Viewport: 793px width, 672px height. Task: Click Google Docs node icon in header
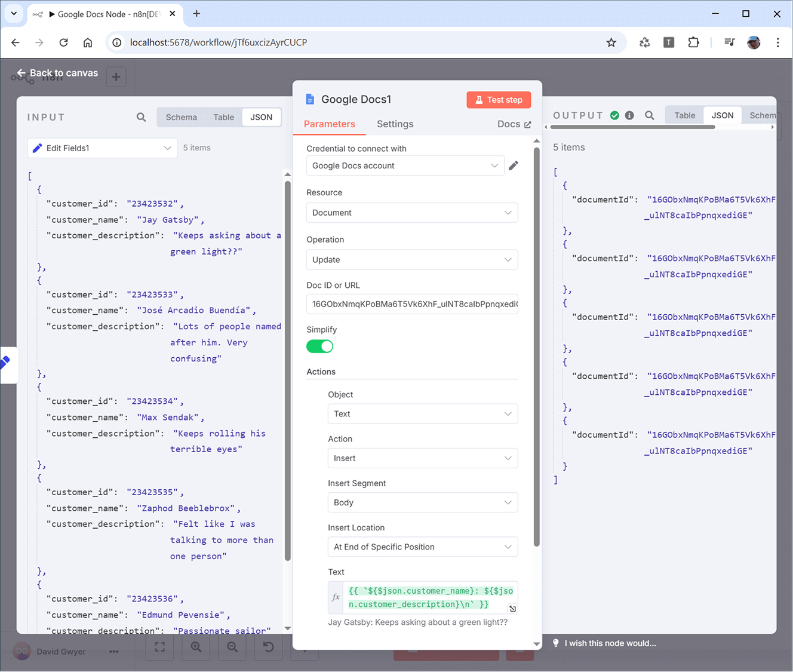[x=309, y=99]
